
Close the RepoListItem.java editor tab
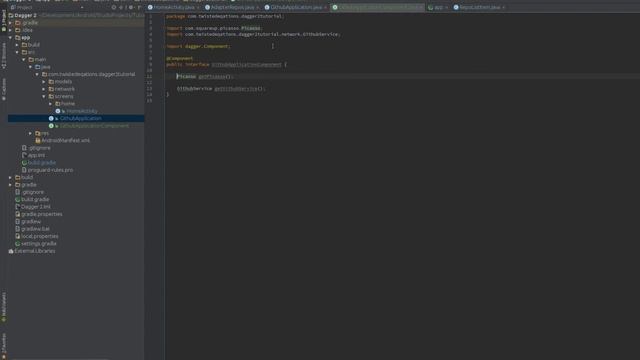click(x=504, y=7)
